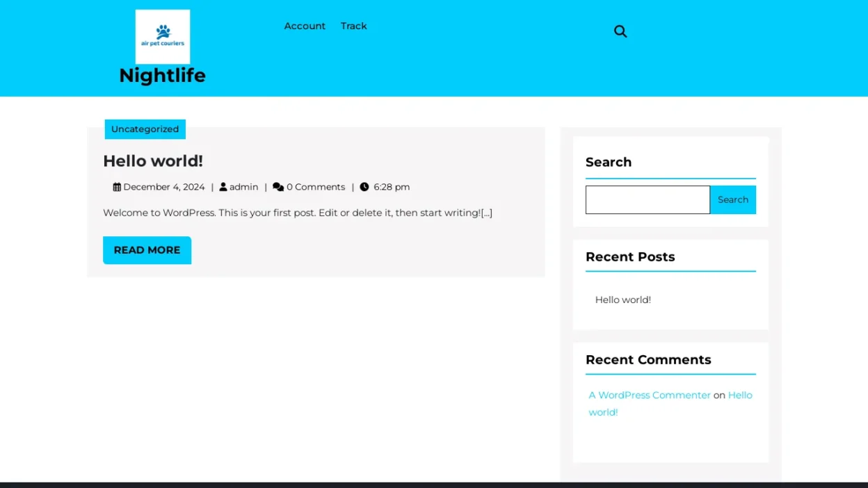Click the speech bubbles comments icon
The height and width of the screenshot is (488, 868).
tap(278, 187)
